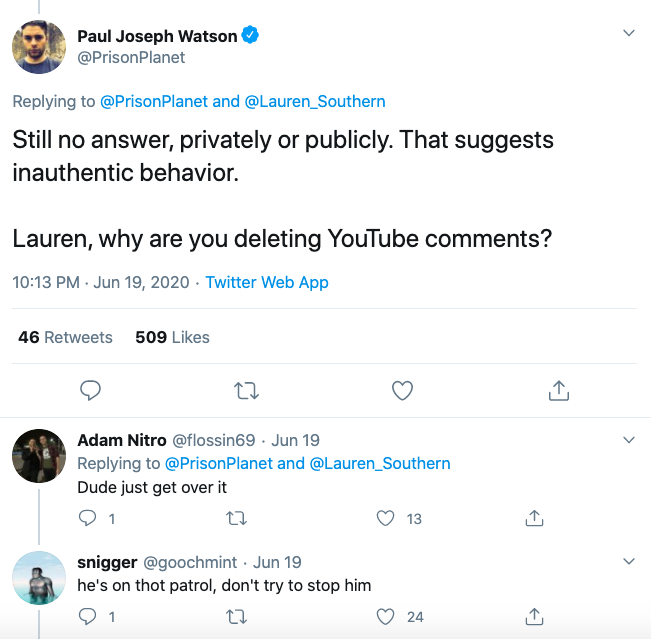Reply to Paul Joseph Watson's main tweet
651x639 pixels.
click(90, 391)
